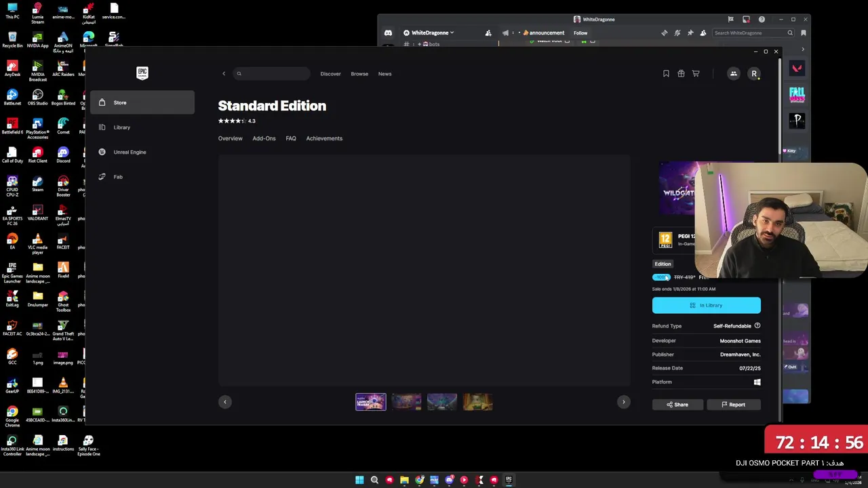Image resolution: width=868 pixels, height=488 pixels.
Task: Open the gift rewards icon
Action: (x=681, y=74)
